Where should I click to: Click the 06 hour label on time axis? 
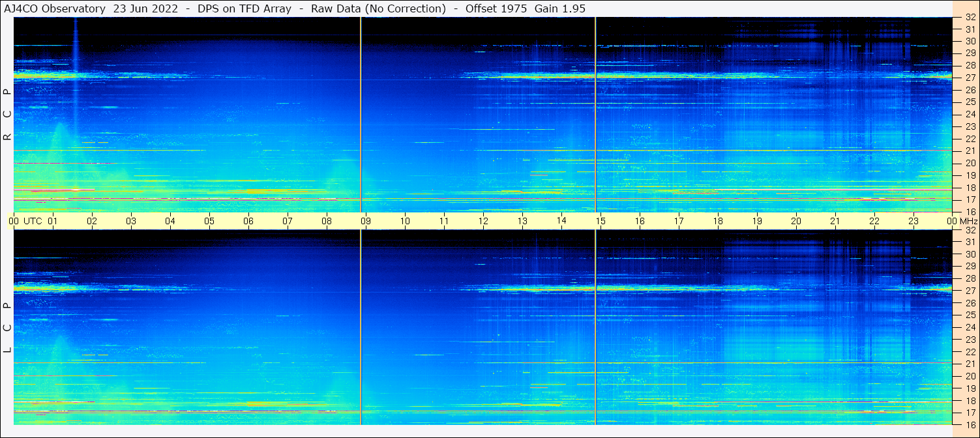pyautogui.click(x=248, y=221)
